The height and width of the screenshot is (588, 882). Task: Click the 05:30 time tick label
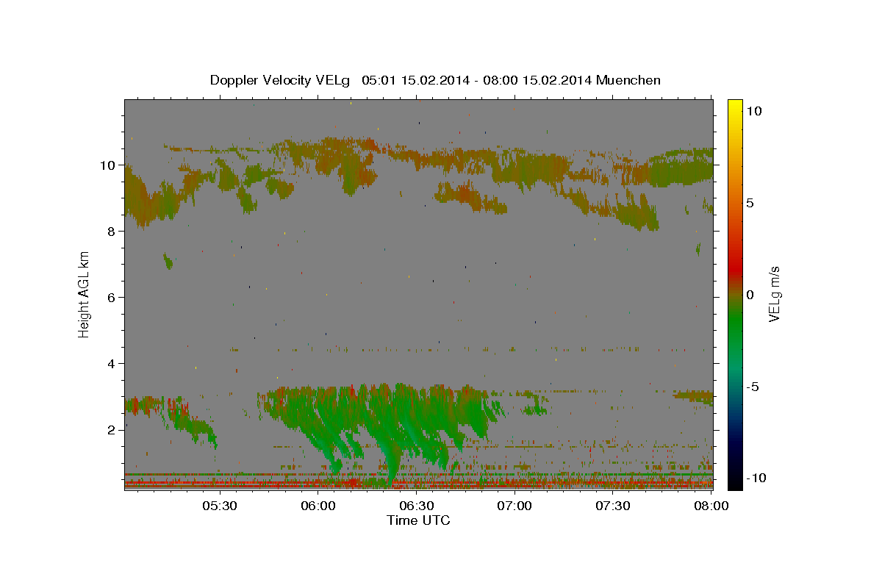click(x=219, y=506)
